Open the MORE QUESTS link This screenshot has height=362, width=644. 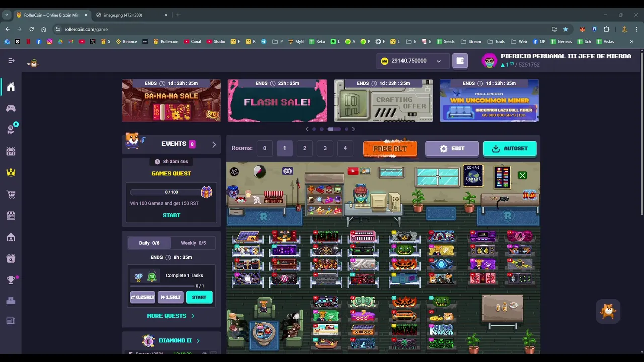(x=171, y=316)
